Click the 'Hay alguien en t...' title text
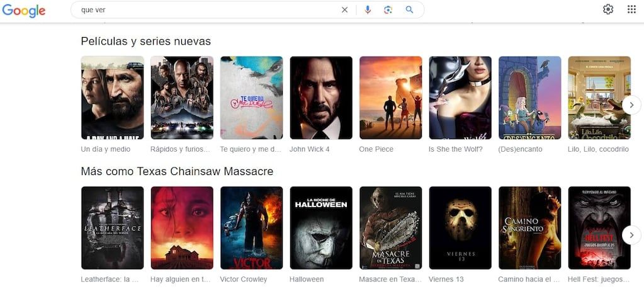 coord(180,280)
